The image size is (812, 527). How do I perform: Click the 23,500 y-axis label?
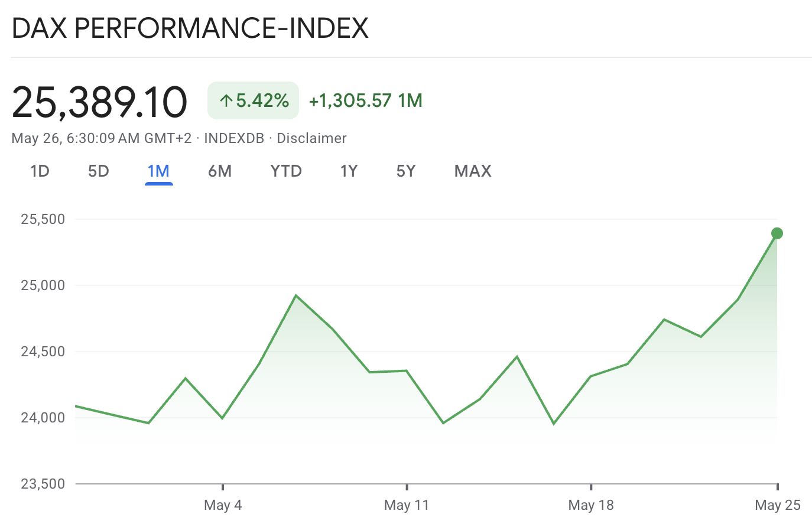pos(43,484)
